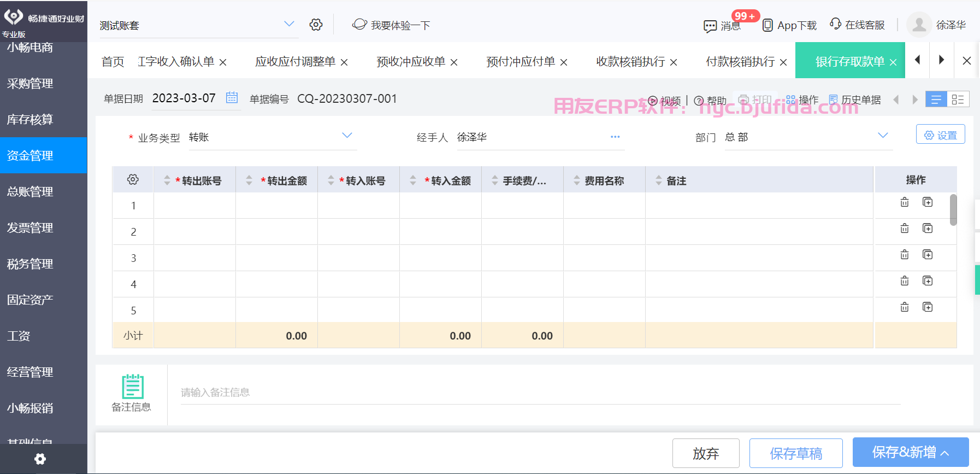Sort by 转出账号 column
The width and height of the screenshot is (980, 474).
(x=167, y=180)
